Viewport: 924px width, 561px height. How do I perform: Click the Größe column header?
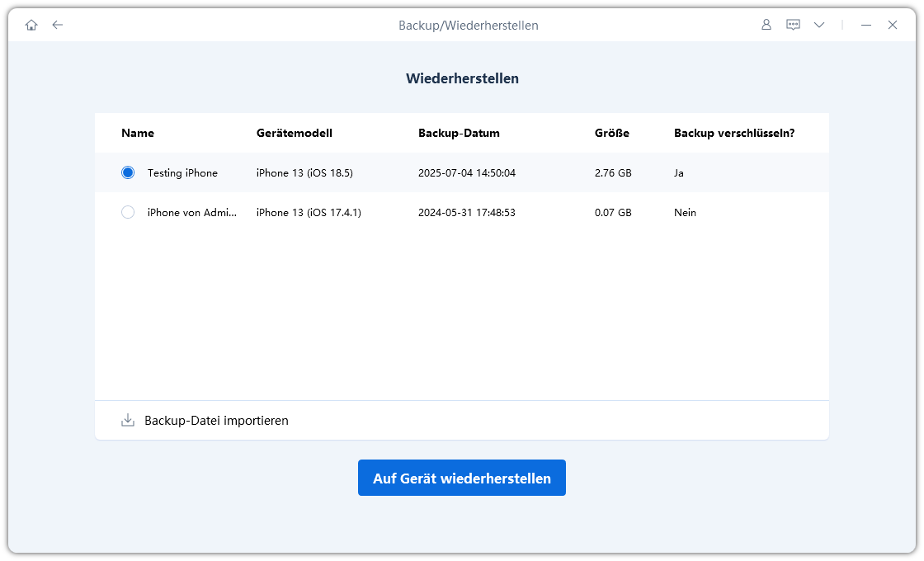pyautogui.click(x=612, y=133)
